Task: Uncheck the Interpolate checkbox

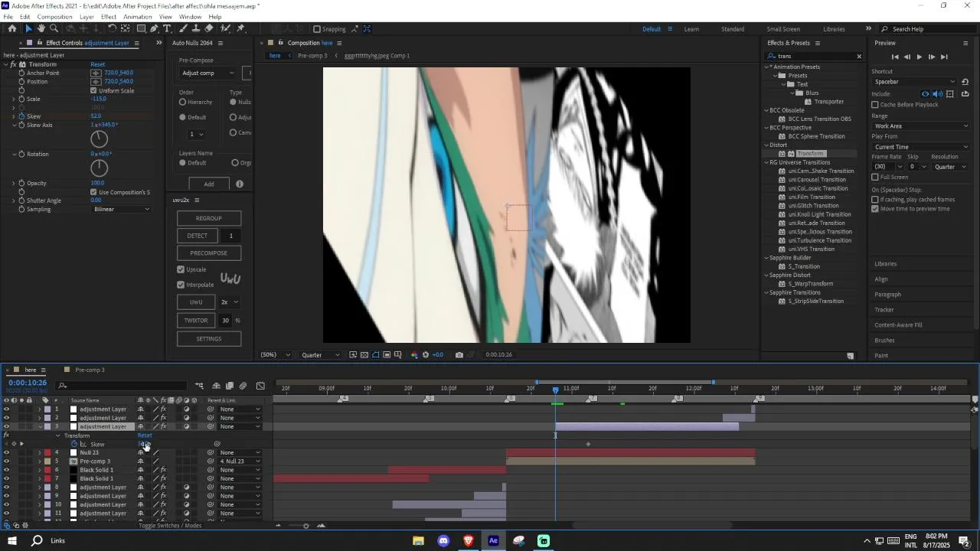Action: (181, 285)
